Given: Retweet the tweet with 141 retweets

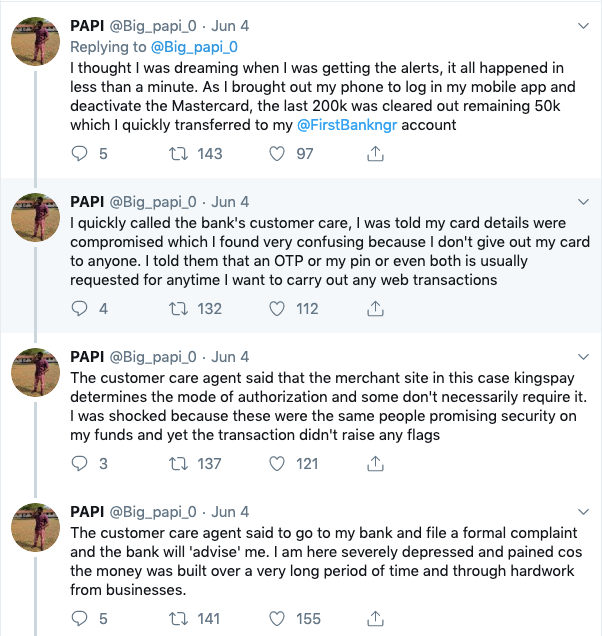Looking at the screenshot, I should click(181, 619).
